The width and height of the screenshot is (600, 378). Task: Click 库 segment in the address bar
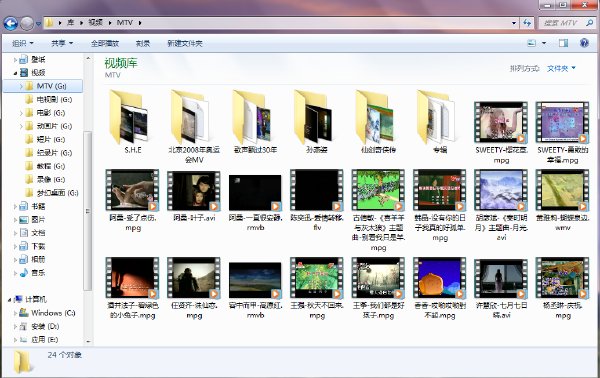71,23
